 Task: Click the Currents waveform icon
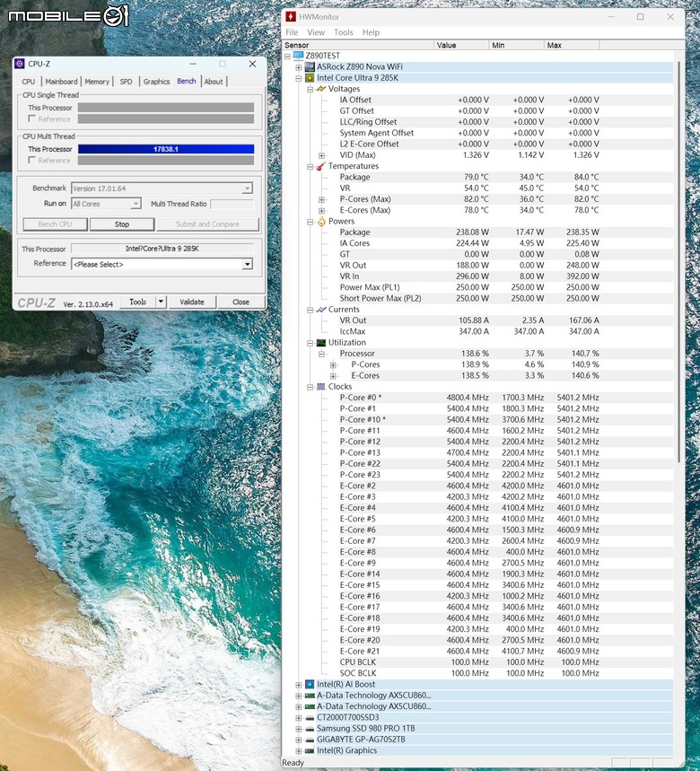pyautogui.click(x=321, y=310)
